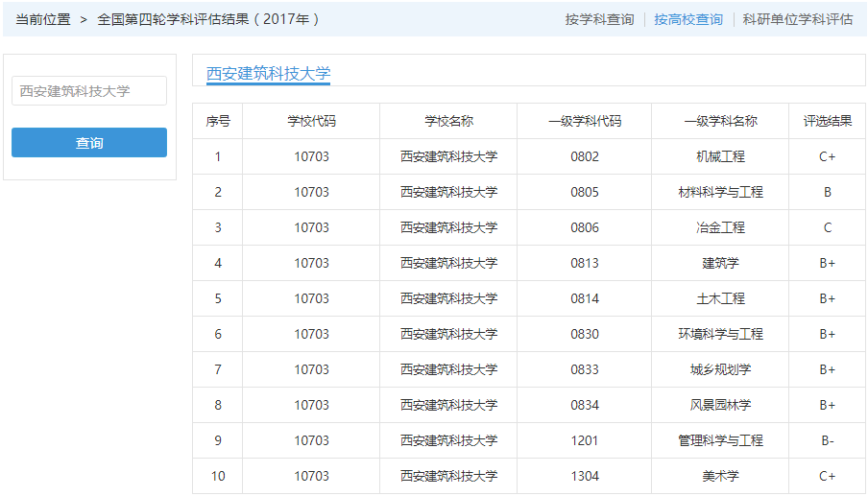The image size is (868, 496).
Task: Select 风景园林学 subject cell
Action: (x=720, y=405)
